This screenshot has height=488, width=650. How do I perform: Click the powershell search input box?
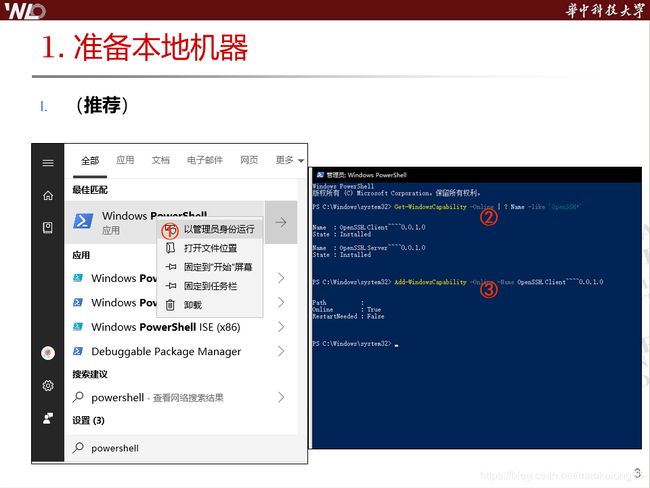181,448
